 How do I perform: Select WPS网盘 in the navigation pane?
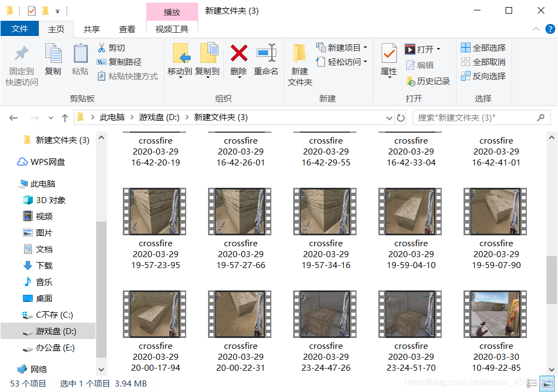click(x=48, y=162)
